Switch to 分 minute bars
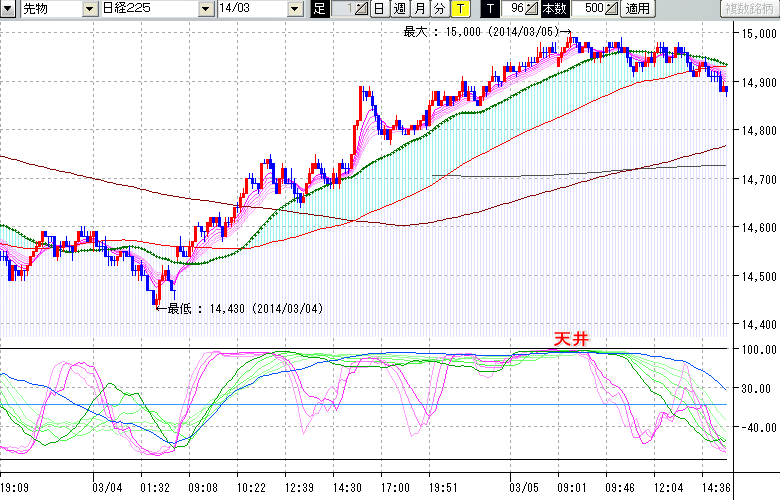 click(439, 9)
